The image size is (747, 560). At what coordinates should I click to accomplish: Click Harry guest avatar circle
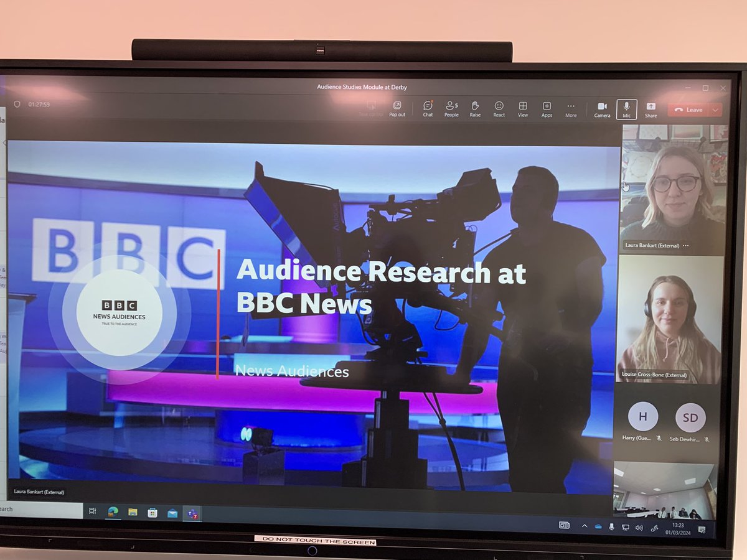pyautogui.click(x=643, y=417)
